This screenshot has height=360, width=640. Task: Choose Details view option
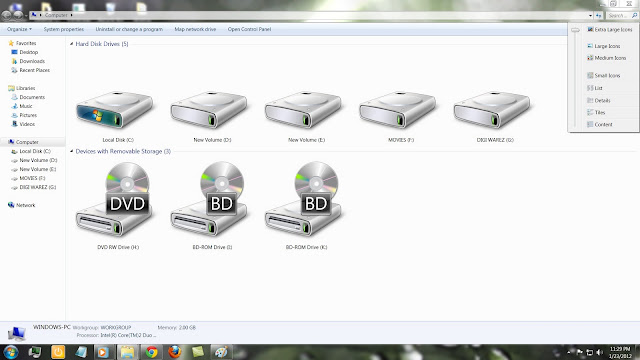599,100
